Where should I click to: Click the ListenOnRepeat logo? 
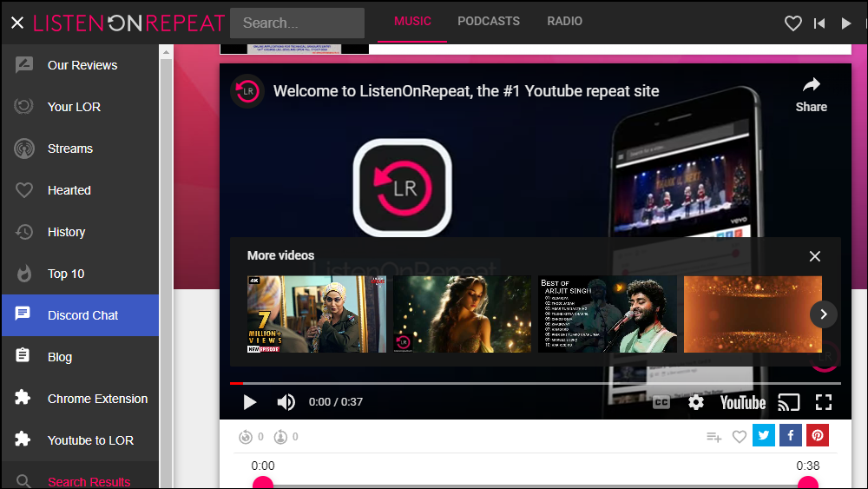129,23
